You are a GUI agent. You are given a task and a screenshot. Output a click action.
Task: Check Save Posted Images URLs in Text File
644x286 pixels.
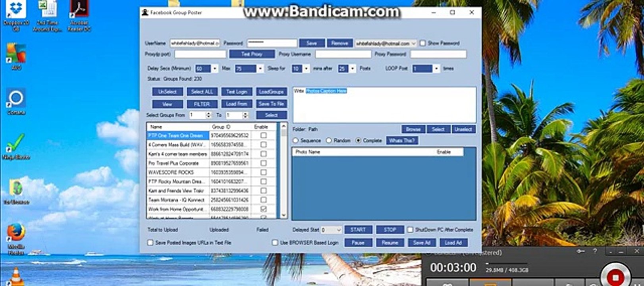150,242
